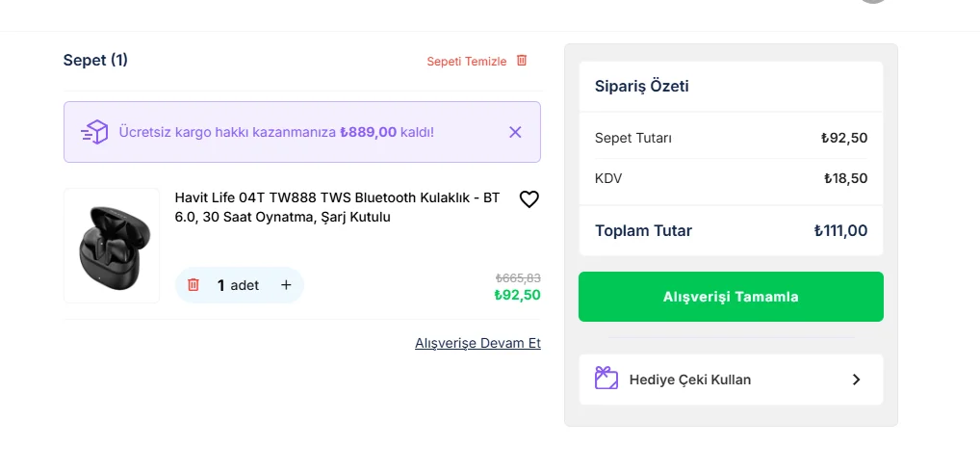
Task: Dismiss the free shipping banner
Action: [515, 132]
